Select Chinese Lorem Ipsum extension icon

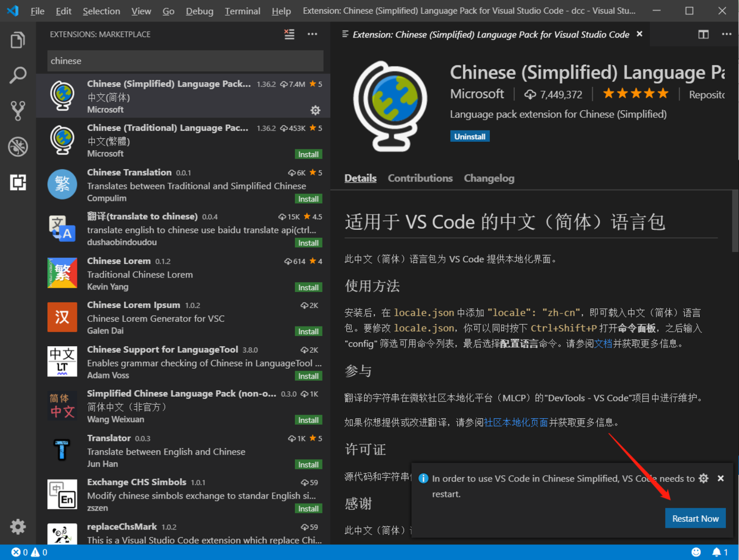coord(63,317)
